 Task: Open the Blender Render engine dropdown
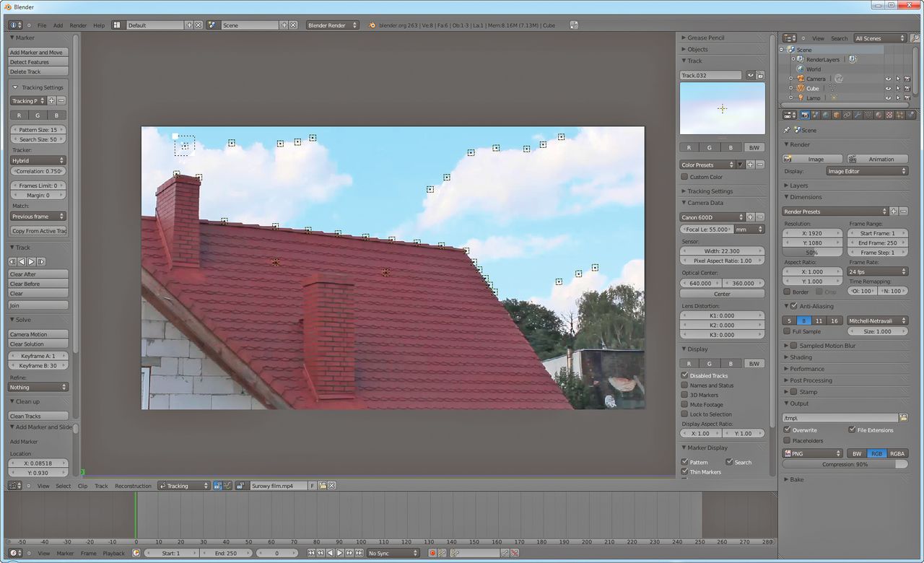(333, 25)
